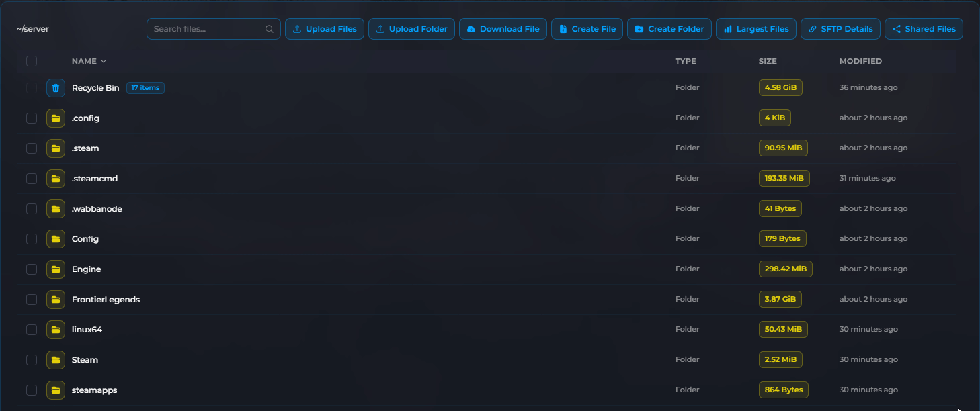Click the Download File button
Image resolution: width=980 pixels, height=411 pixels.
pos(503,29)
